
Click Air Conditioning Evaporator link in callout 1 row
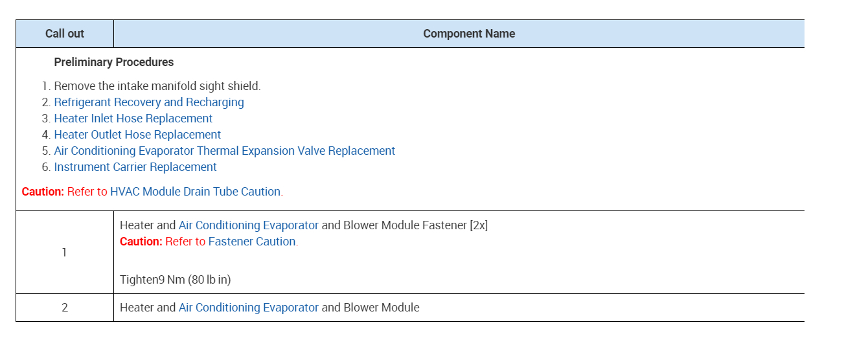click(x=249, y=225)
